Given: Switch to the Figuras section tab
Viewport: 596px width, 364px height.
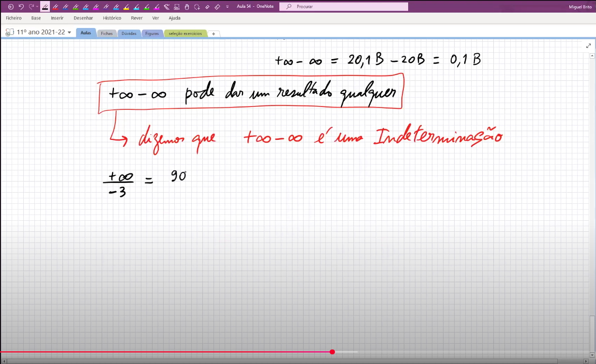Looking at the screenshot, I should [x=152, y=33].
